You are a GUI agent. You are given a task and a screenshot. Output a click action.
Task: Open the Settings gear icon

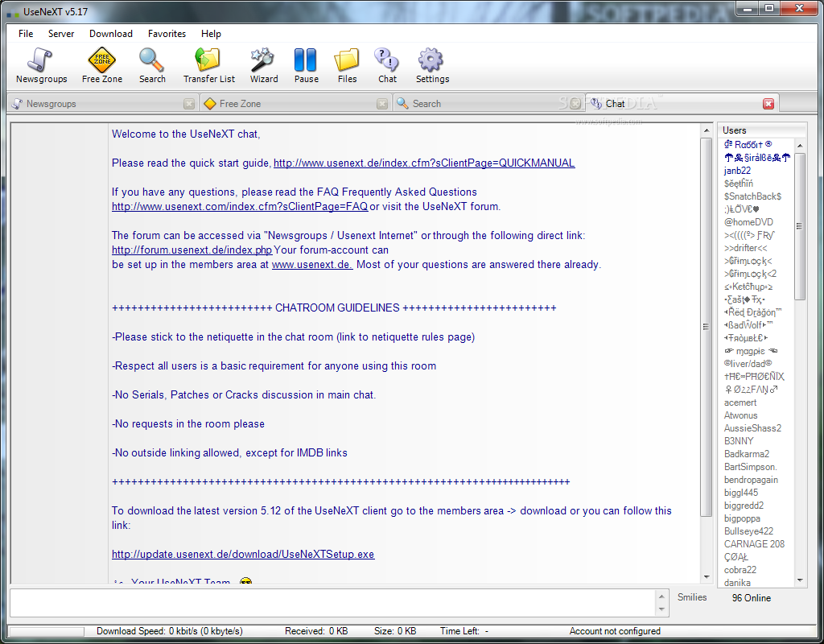point(432,66)
